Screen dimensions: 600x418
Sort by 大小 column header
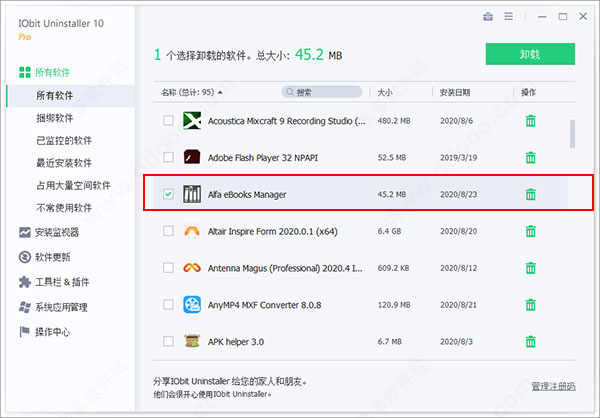385,92
